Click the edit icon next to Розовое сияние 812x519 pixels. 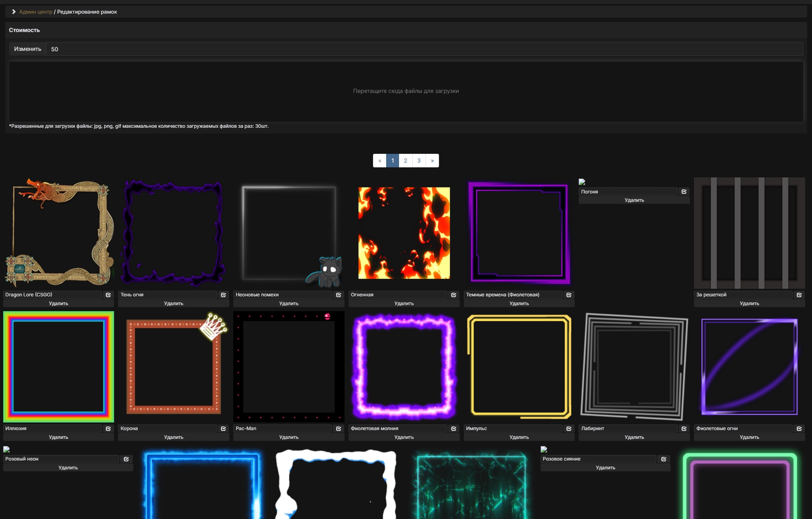click(x=664, y=459)
